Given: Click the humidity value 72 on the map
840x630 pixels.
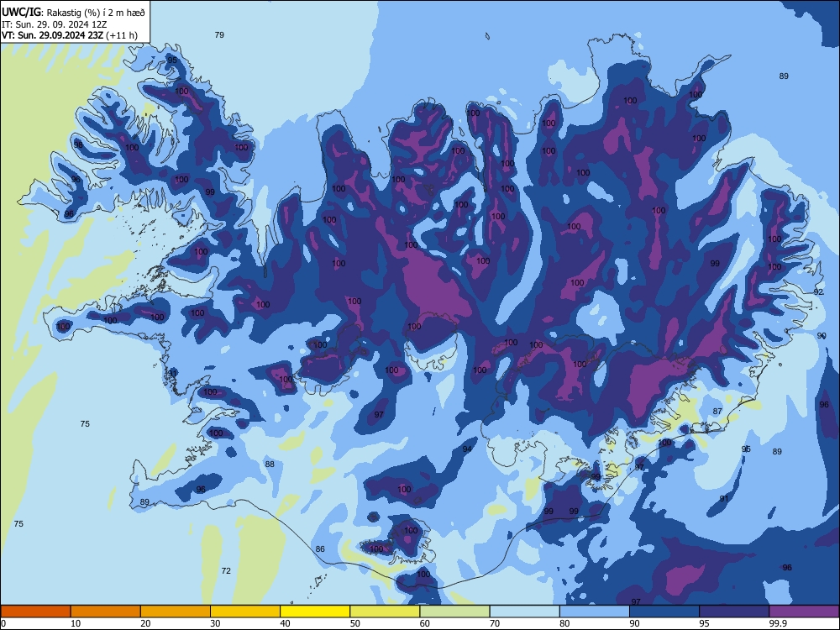Looking at the screenshot, I should 226,570.
